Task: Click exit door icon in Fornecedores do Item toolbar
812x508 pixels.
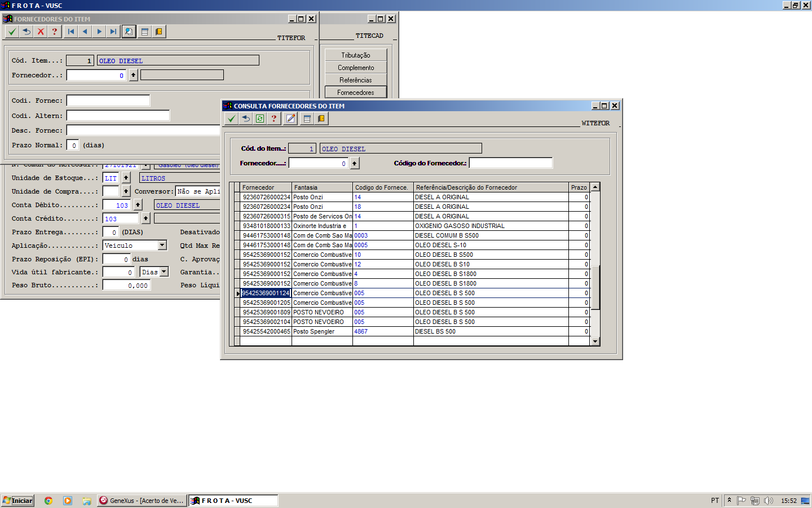Action: (x=159, y=32)
